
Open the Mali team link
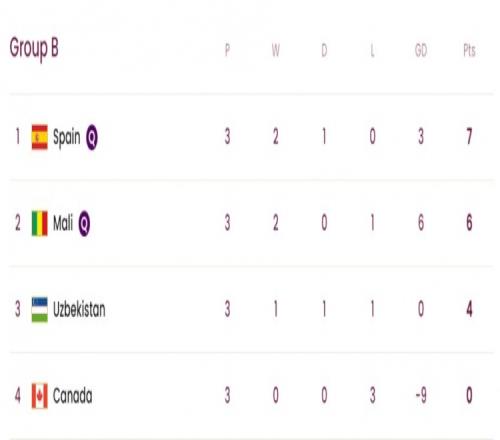click(63, 223)
